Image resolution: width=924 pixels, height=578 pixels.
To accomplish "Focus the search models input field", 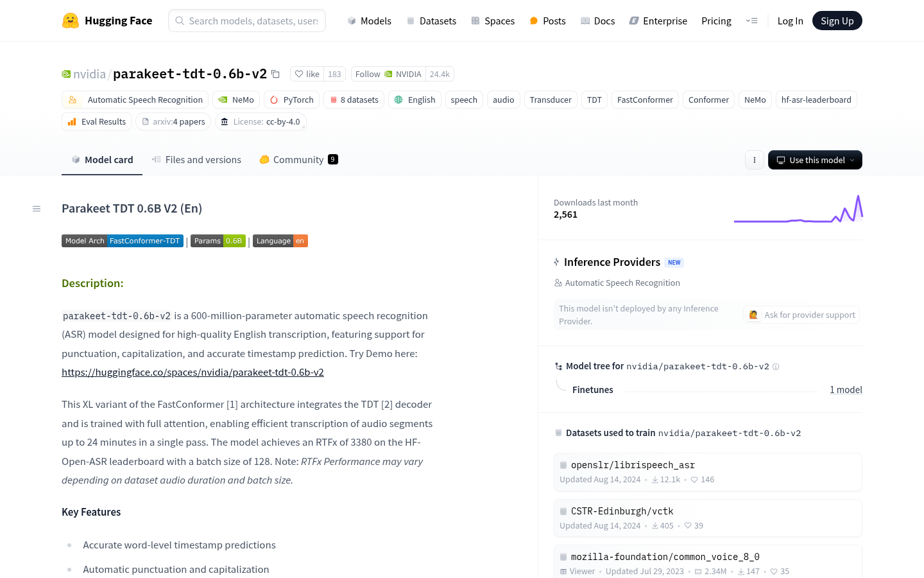I will pos(247,21).
